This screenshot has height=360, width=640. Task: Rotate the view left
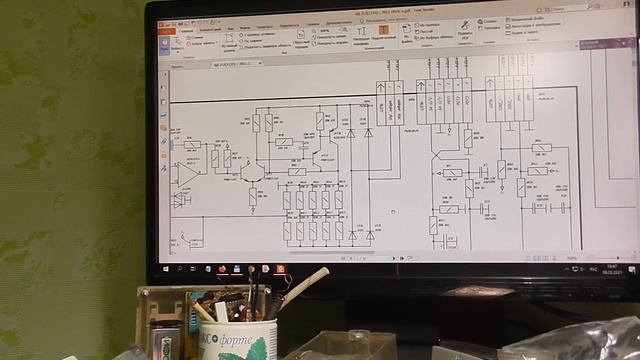[329, 36]
